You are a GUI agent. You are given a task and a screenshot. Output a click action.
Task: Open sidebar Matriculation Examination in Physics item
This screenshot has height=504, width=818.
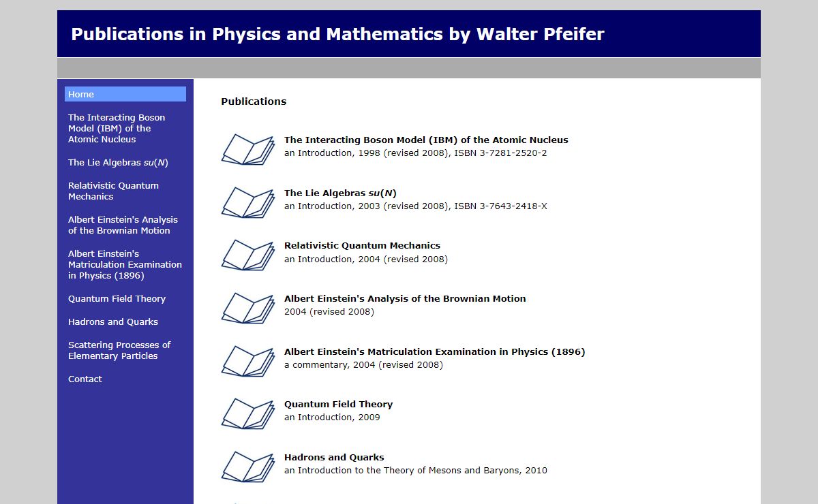125,264
